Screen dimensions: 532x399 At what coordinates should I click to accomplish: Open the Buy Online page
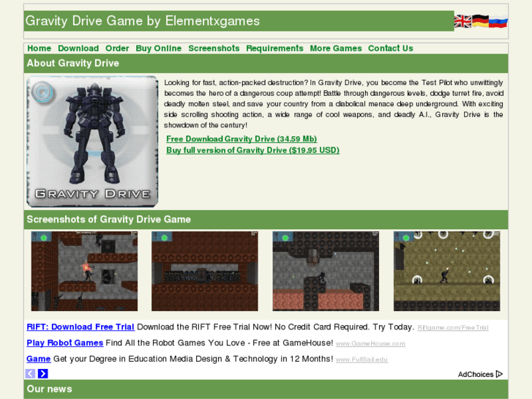(159, 48)
